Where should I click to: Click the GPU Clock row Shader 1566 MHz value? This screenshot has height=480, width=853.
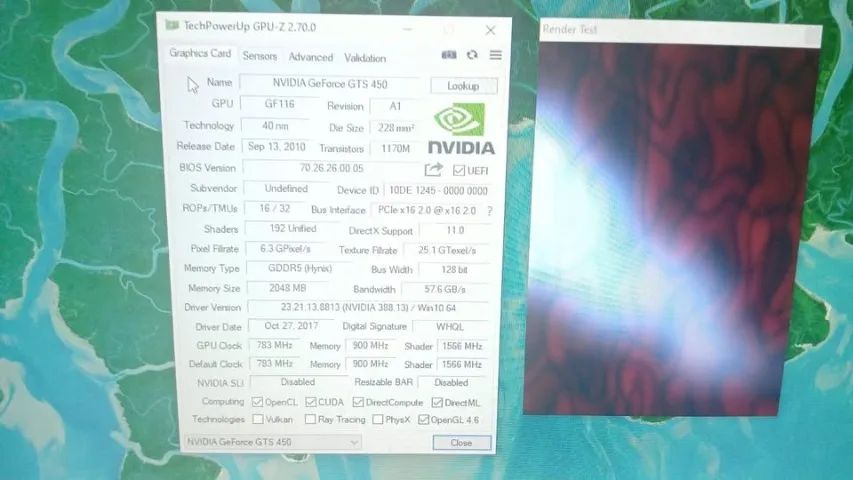coord(462,346)
